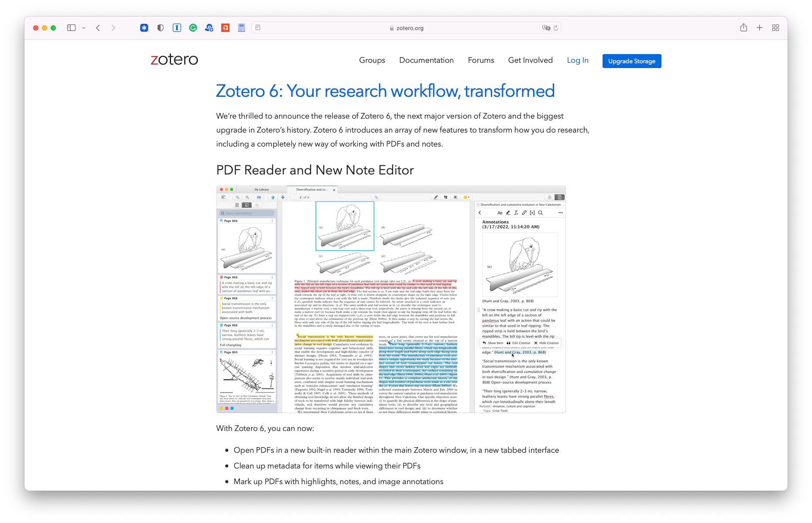This screenshot has width=812, height=523.
Task: Open the blue document extension icon
Action: point(241,28)
